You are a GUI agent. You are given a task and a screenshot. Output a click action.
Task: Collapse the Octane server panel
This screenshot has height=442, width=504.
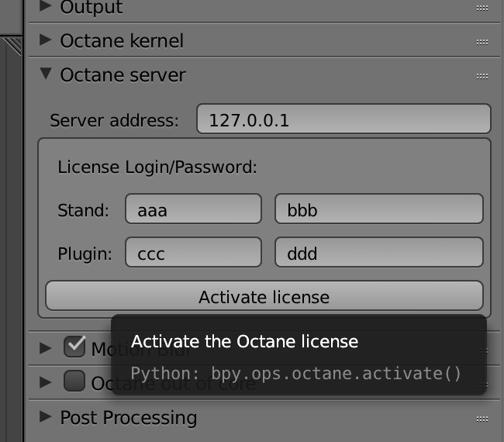[x=46, y=74]
